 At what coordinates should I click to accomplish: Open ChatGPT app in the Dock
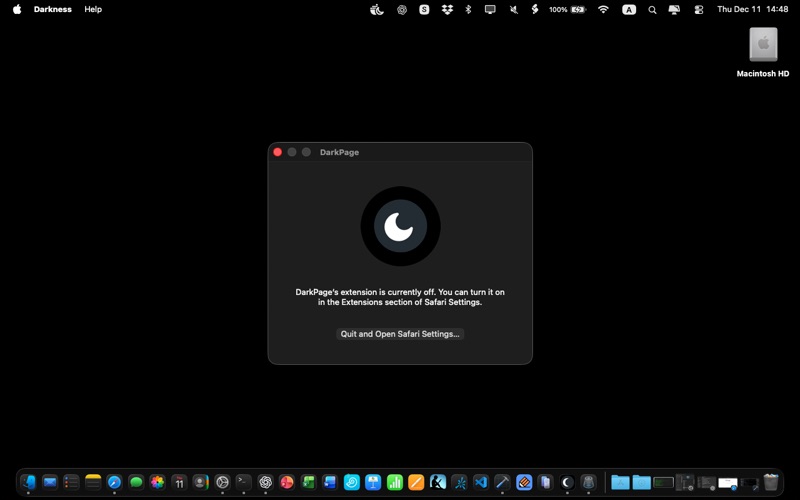coord(265,482)
